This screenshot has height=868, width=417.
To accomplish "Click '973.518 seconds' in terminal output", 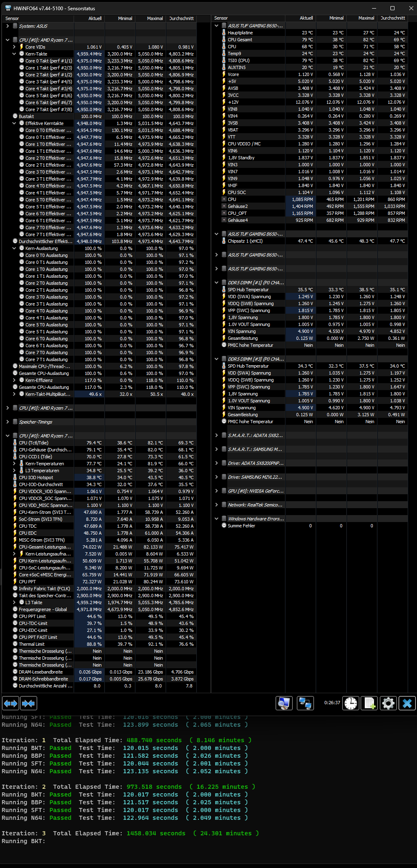I will pos(154,787).
